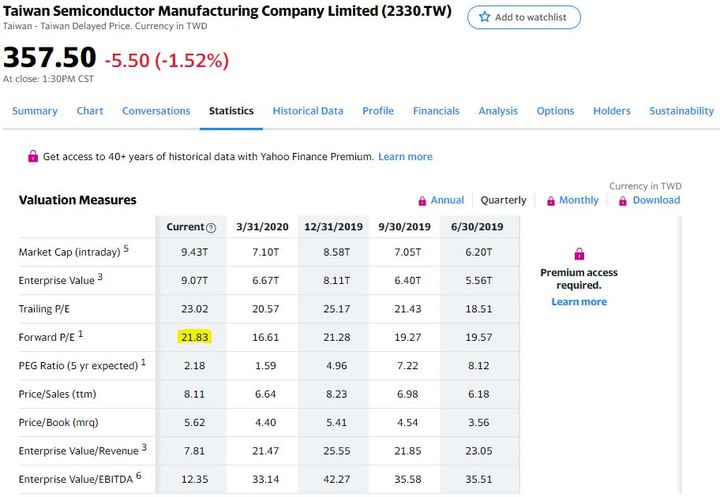Image resolution: width=720 pixels, height=497 pixels.
Task: Click the company title Taiwan Semiconductor Manufacturing
Action: (x=227, y=11)
